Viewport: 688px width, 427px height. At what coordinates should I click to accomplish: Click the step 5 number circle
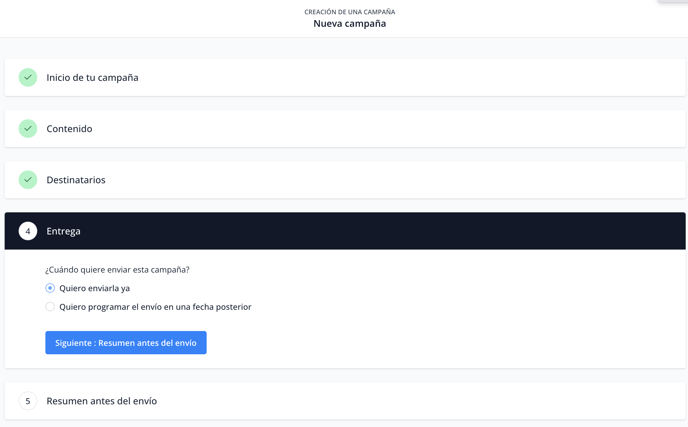pos(28,401)
